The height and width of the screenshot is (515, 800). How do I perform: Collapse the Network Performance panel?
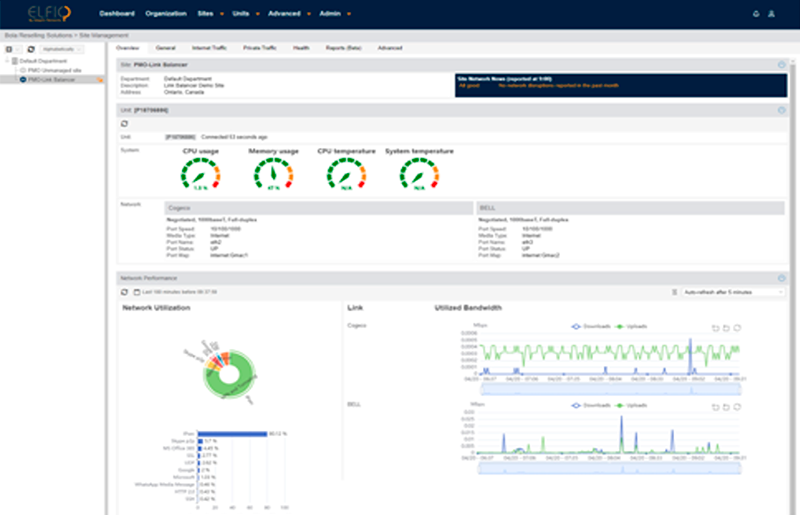781,278
